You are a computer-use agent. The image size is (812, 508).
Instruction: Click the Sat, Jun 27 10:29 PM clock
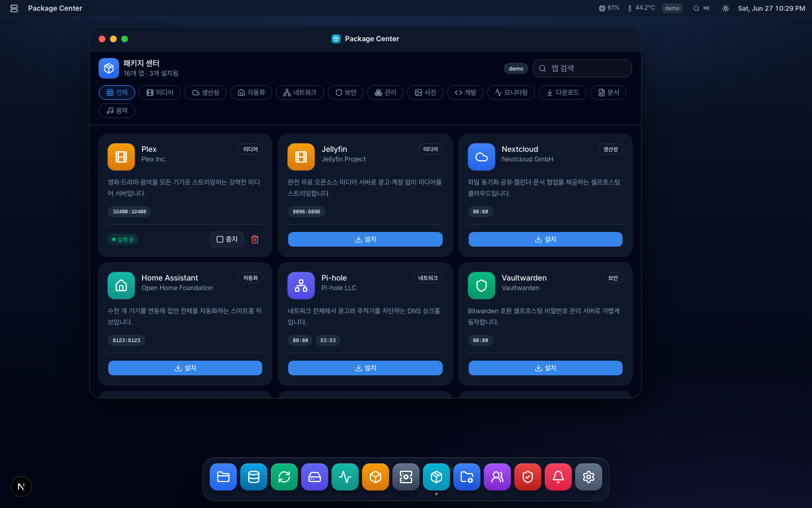pyautogui.click(x=771, y=8)
